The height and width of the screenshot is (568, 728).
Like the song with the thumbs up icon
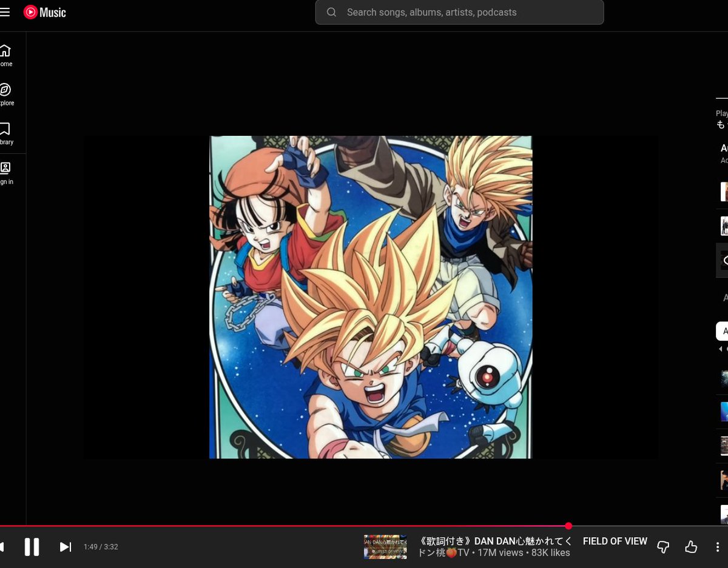(x=691, y=547)
